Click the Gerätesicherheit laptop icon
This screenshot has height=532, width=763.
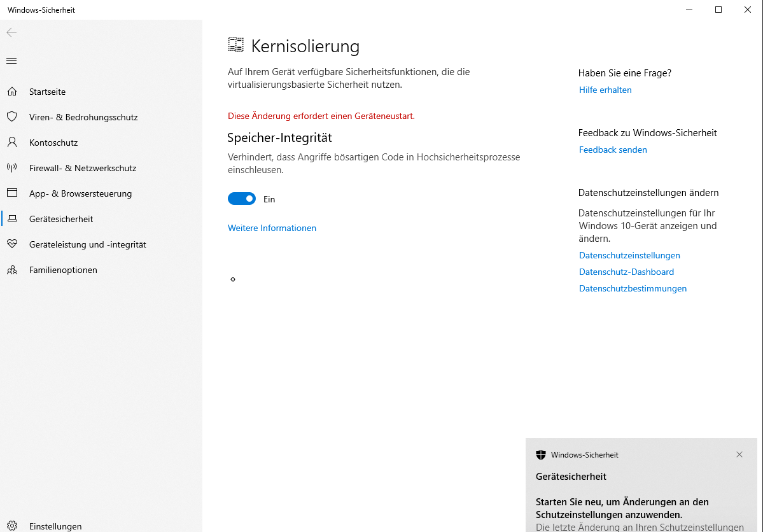[x=11, y=219]
